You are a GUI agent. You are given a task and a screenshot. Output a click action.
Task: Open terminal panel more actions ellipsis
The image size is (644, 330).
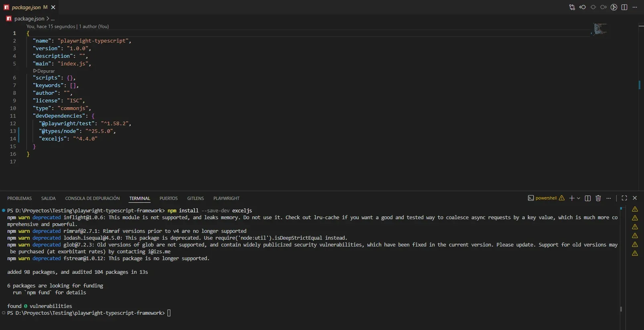tap(609, 198)
